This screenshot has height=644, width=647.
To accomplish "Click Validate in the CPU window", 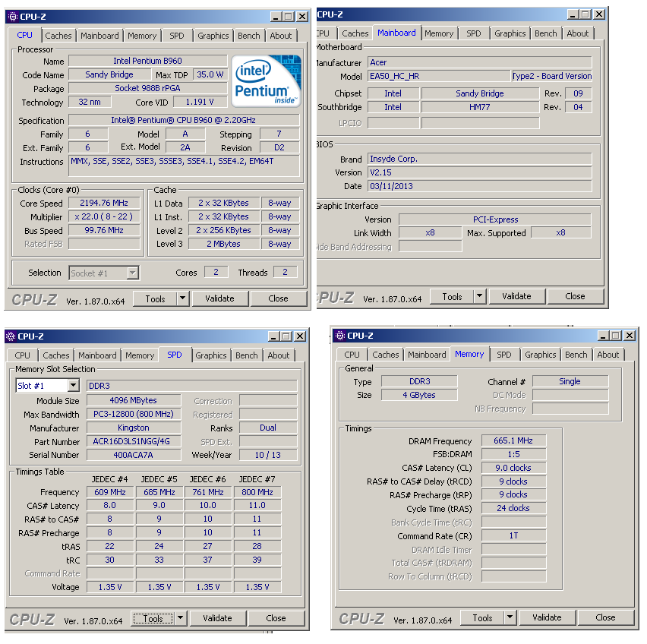I will click(x=219, y=298).
